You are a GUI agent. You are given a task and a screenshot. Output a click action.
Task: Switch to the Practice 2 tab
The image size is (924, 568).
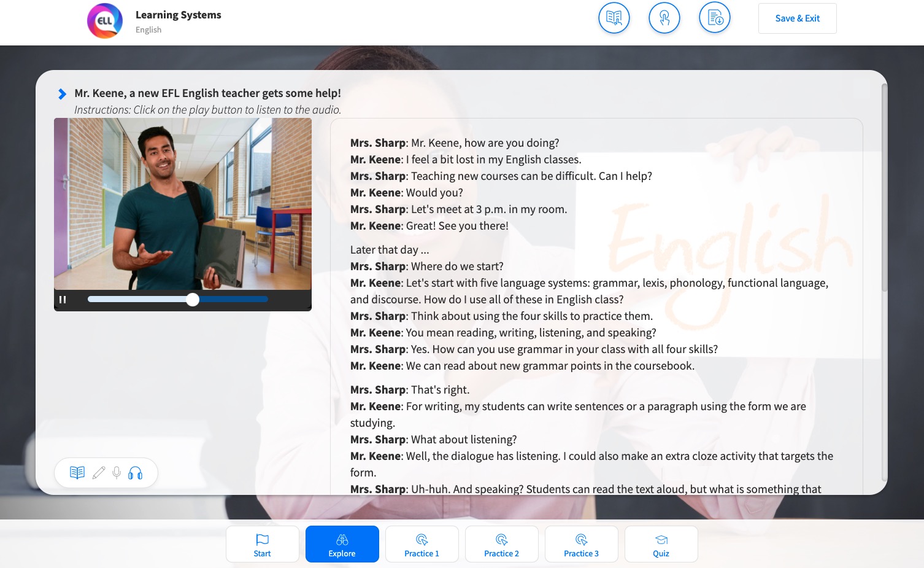[502, 544]
